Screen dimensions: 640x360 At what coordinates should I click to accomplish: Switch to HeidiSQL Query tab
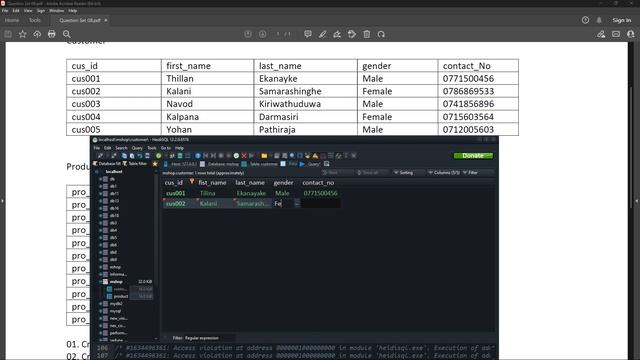click(310, 164)
